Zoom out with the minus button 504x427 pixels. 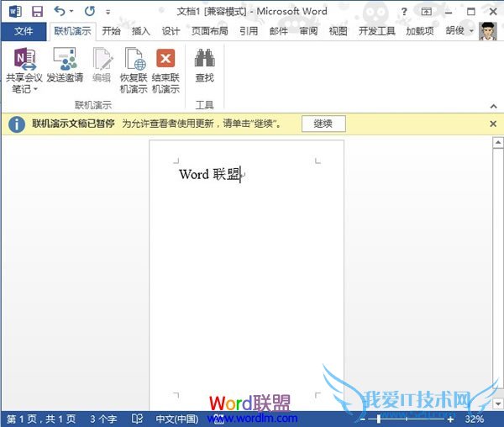(363, 419)
